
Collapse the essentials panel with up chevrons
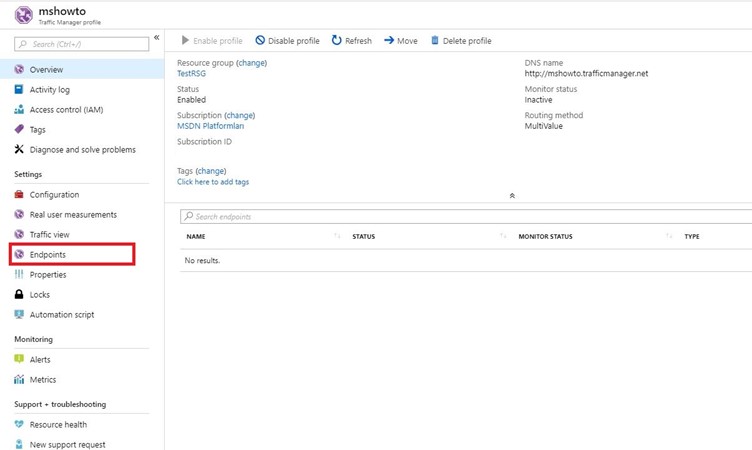[x=512, y=196]
